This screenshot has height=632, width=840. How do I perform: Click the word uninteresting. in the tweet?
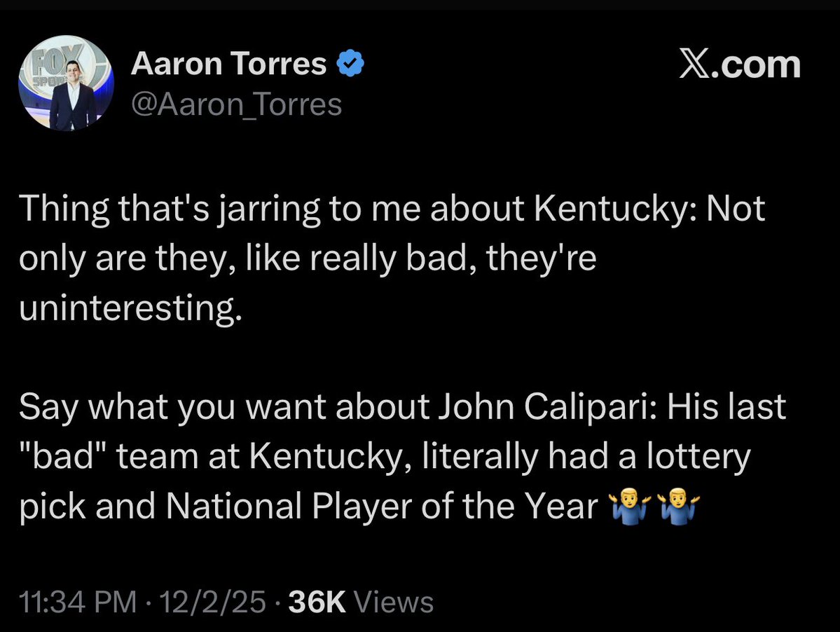pos(131,308)
